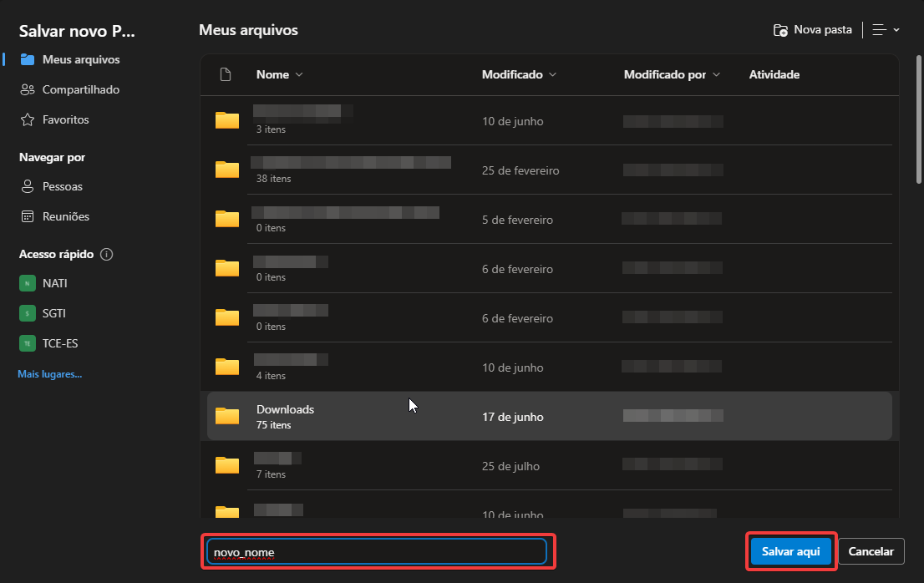Browse by Reuniões
This screenshot has width=924, height=583.
65,216
